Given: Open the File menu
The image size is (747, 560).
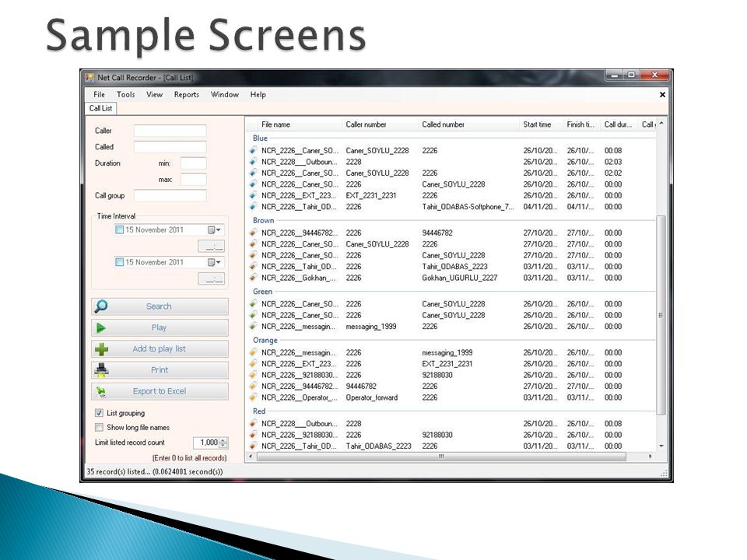Looking at the screenshot, I should point(99,95).
